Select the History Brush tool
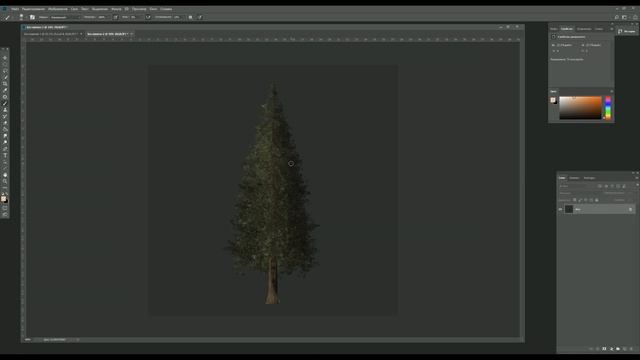 click(x=5, y=116)
